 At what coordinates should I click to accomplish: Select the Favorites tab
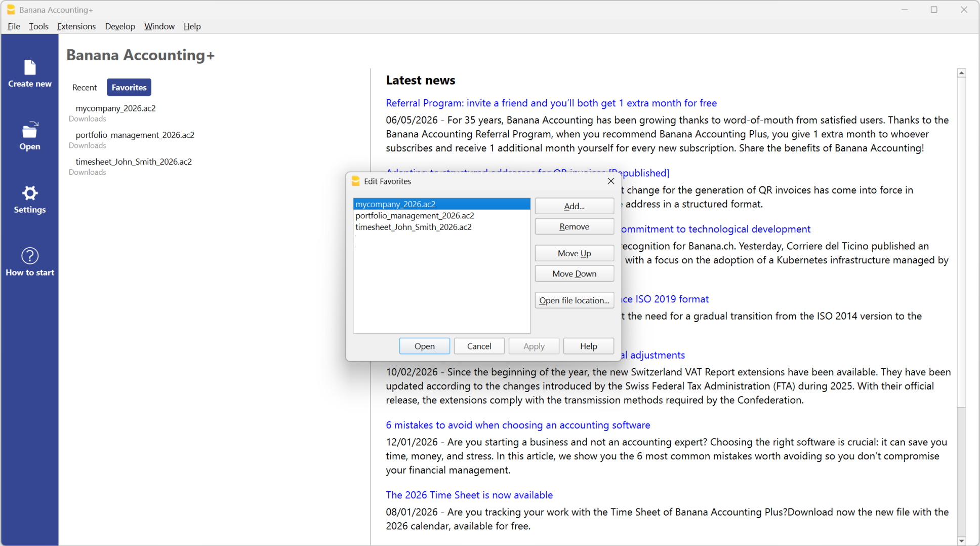coord(129,87)
